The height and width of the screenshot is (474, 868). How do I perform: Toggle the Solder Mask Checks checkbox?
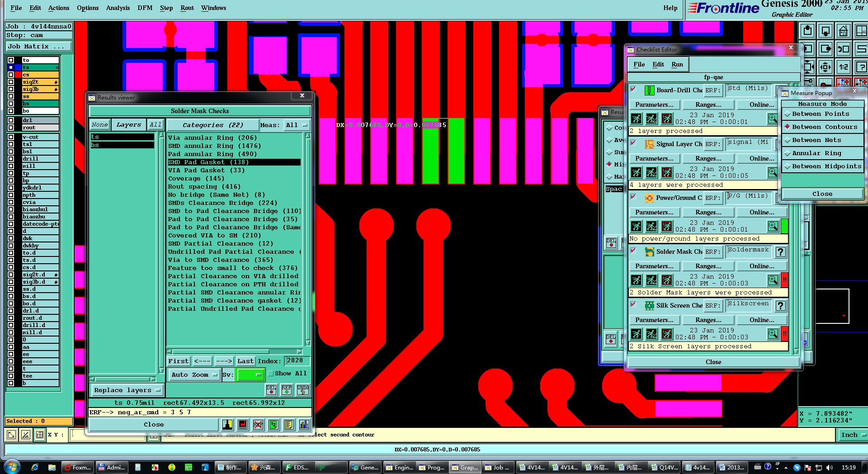[x=634, y=251]
